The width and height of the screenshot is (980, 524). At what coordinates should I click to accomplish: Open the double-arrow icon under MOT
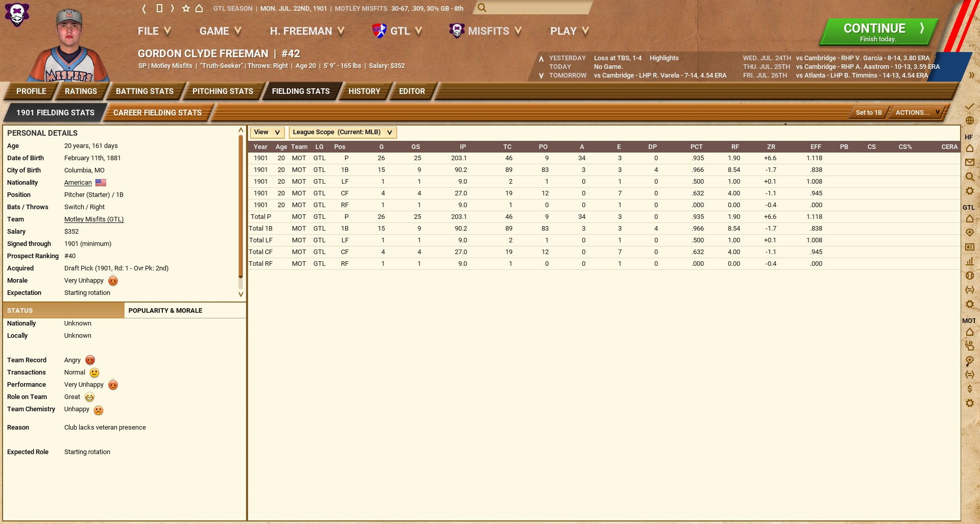pyautogui.click(x=970, y=375)
